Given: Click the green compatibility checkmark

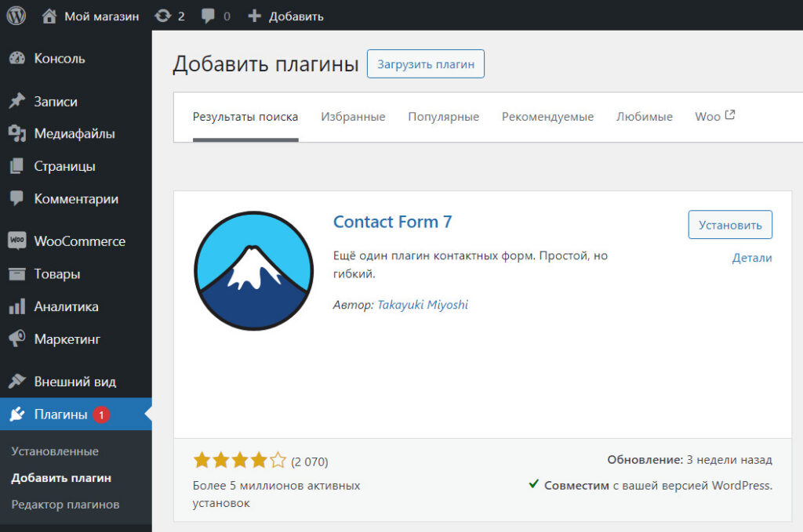Looking at the screenshot, I should (533, 483).
